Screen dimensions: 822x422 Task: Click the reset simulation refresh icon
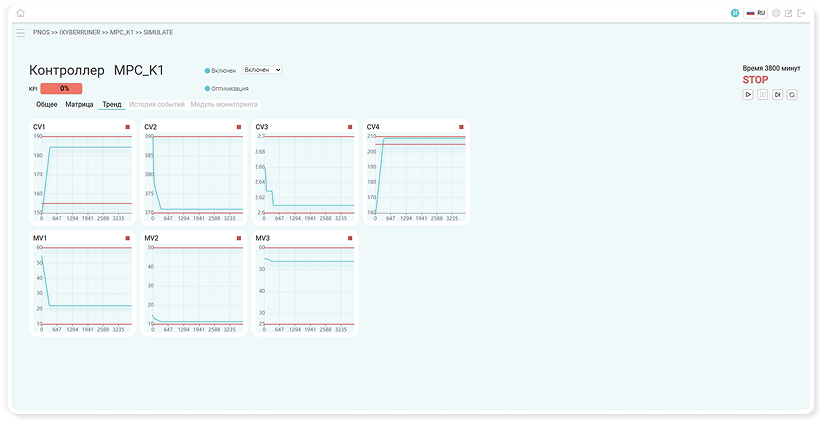(x=792, y=94)
